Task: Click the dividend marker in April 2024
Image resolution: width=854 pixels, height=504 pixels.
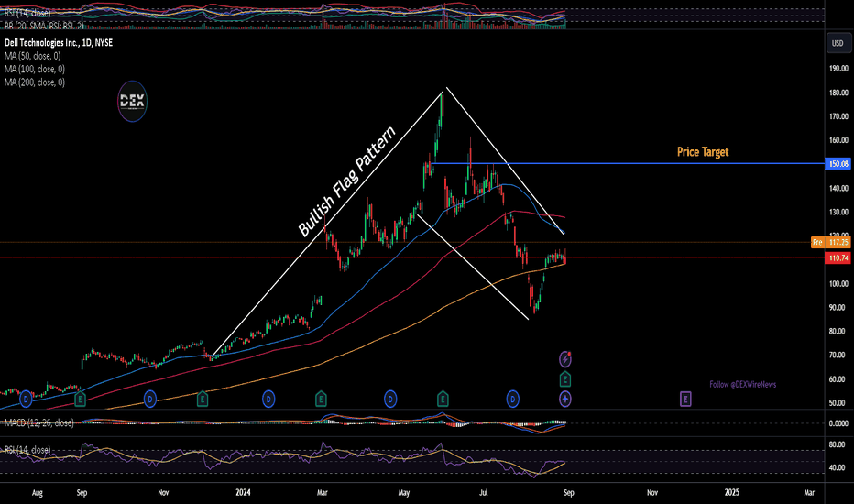Action: pyautogui.click(x=390, y=400)
